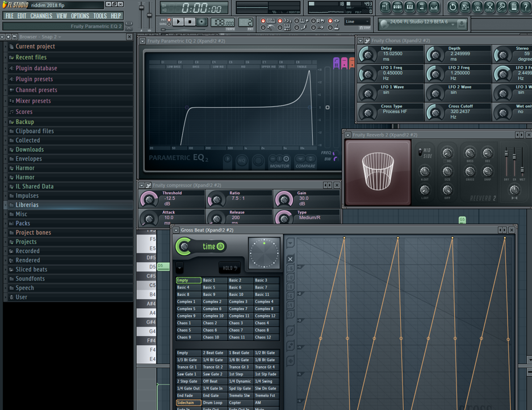532x410 pixels.
Task: Click the pattern number display
Action: (246, 23)
